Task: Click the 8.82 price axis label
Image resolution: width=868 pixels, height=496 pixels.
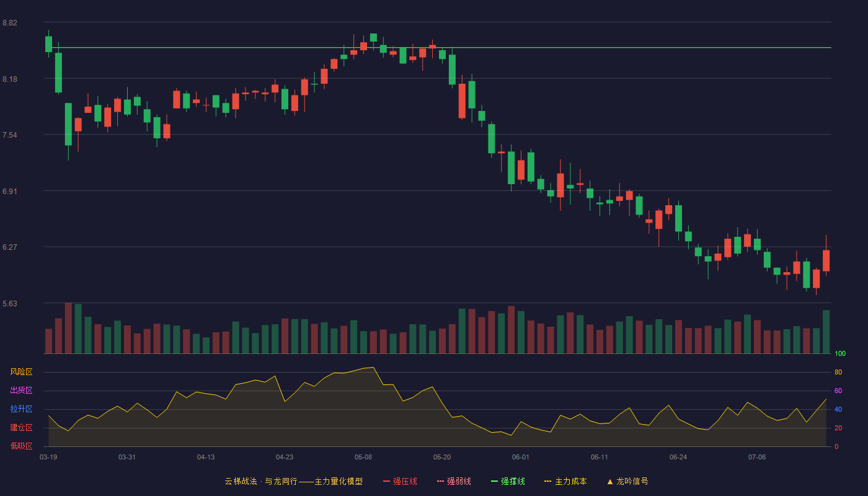Action: pyautogui.click(x=10, y=23)
